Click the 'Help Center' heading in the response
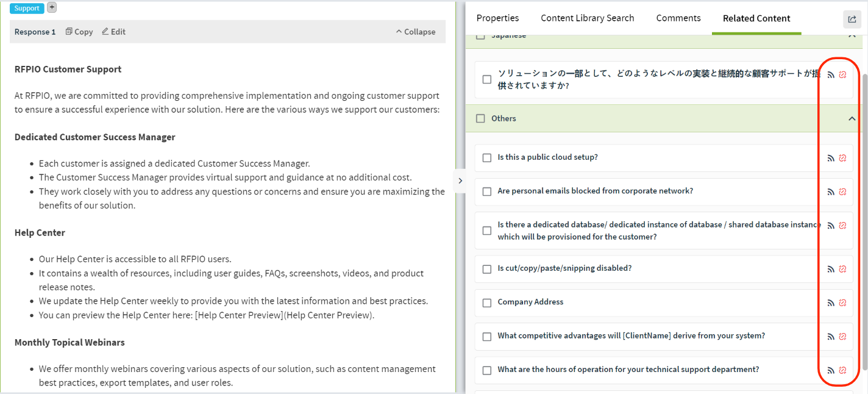 click(40, 233)
